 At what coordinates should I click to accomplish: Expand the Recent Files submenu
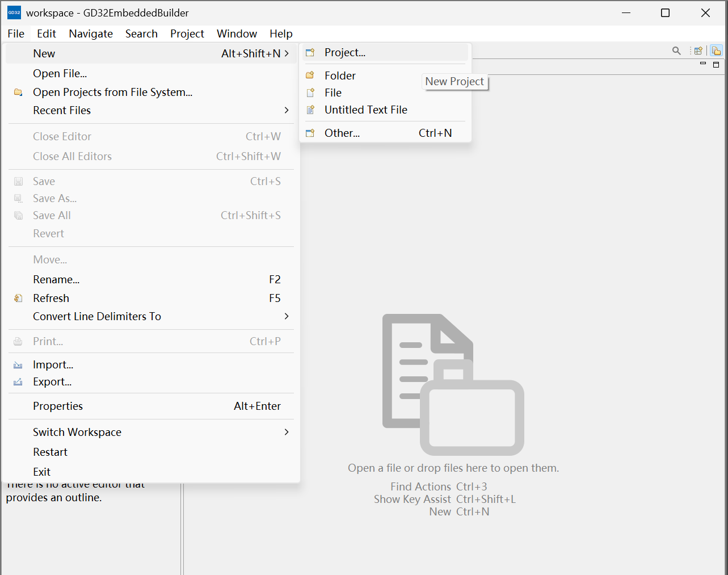[x=151, y=110]
